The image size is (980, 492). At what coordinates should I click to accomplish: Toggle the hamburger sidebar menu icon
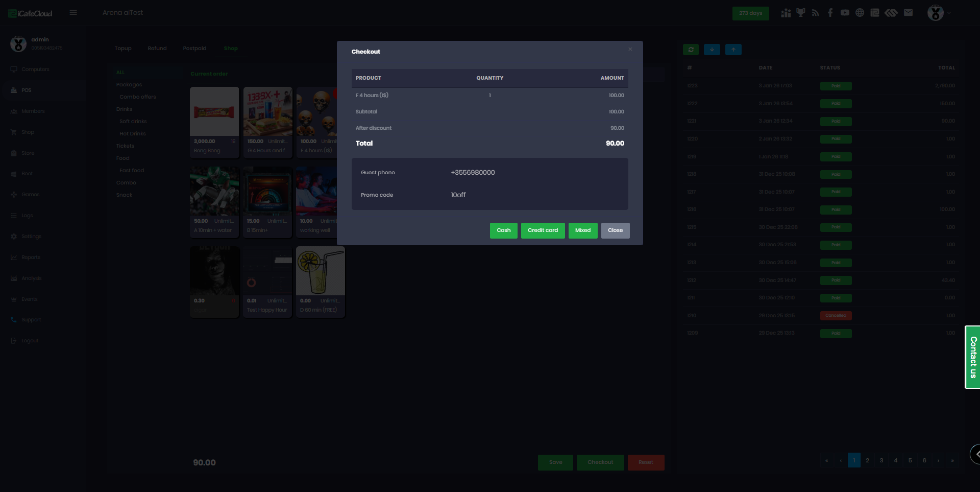coord(73,13)
